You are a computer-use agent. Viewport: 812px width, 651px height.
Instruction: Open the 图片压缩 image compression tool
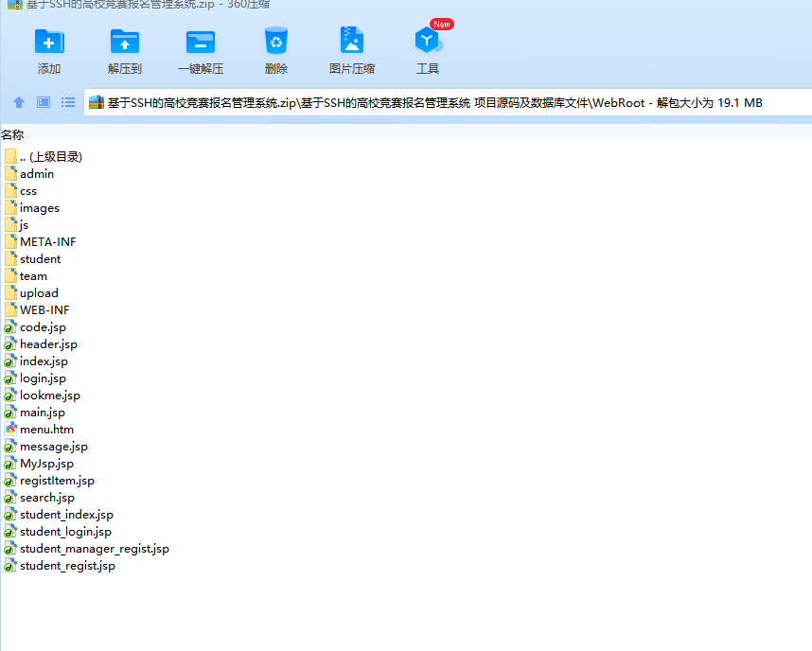click(x=352, y=41)
